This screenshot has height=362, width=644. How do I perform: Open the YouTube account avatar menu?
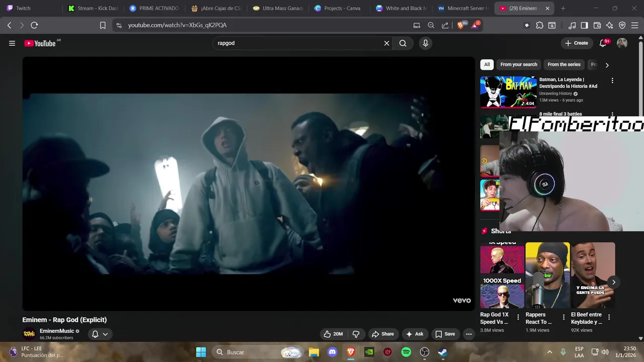point(622,43)
